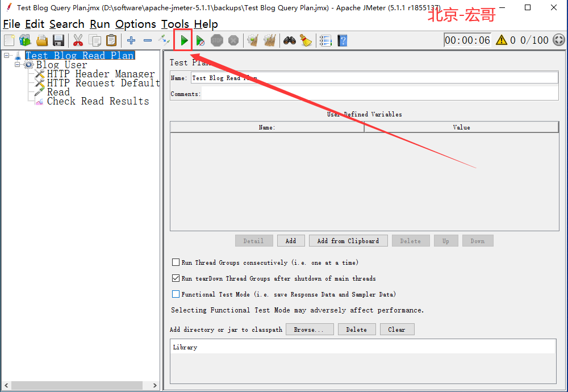Click Add from Clipboard button
Image resolution: width=568 pixels, height=392 pixels.
click(348, 240)
